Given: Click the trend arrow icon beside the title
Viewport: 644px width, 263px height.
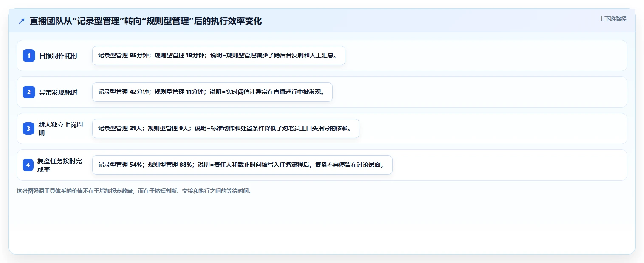Looking at the screenshot, I should (22, 21).
